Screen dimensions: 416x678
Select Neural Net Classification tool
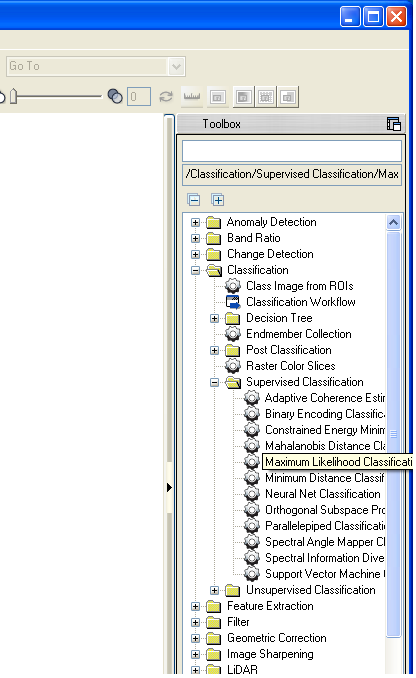point(323,494)
